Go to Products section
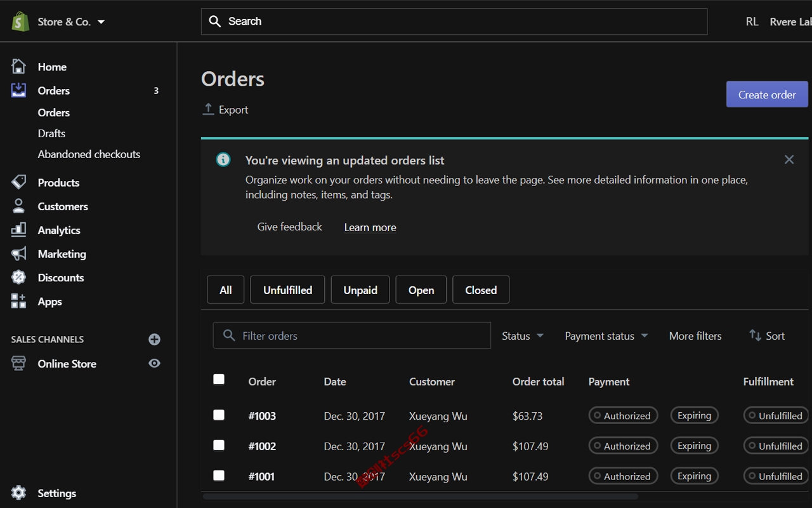Image resolution: width=812 pixels, height=508 pixels. pos(58,182)
